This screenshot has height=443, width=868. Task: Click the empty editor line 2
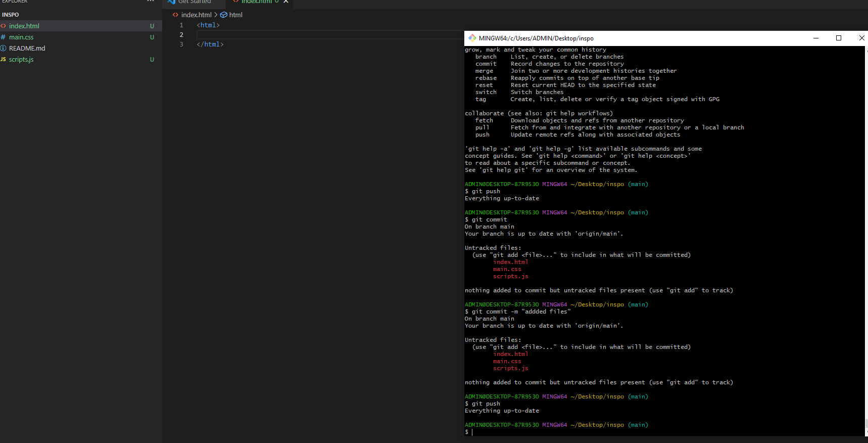click(330, 34)
